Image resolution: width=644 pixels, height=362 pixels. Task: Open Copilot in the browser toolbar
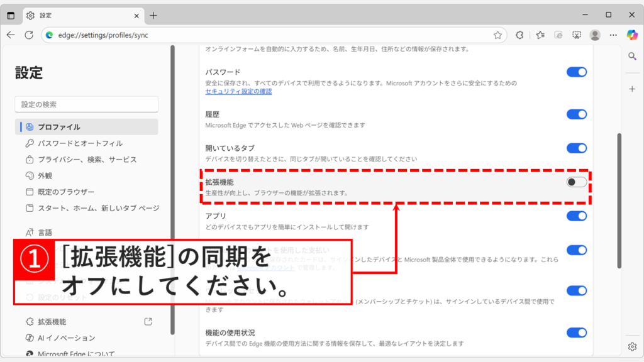[x=632, y=36]
